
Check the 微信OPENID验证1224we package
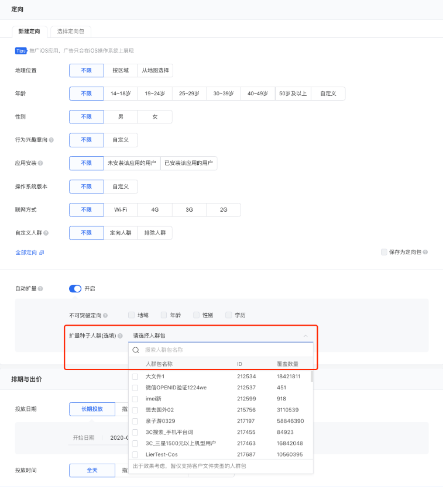coord(135,388)
